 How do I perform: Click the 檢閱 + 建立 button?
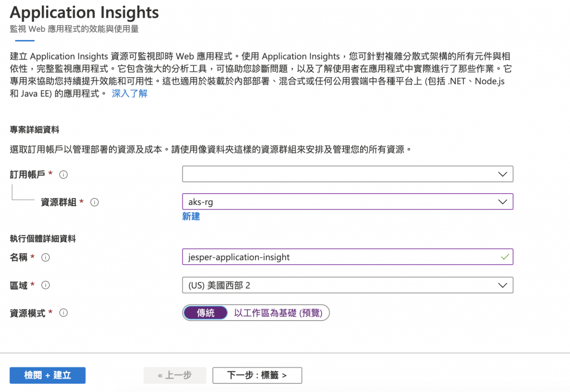48,375
